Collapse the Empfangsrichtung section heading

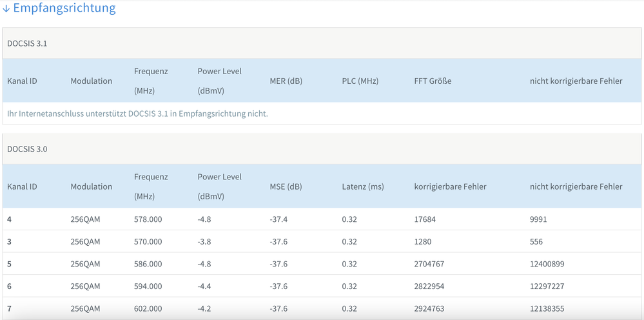[x=64, y=8]
